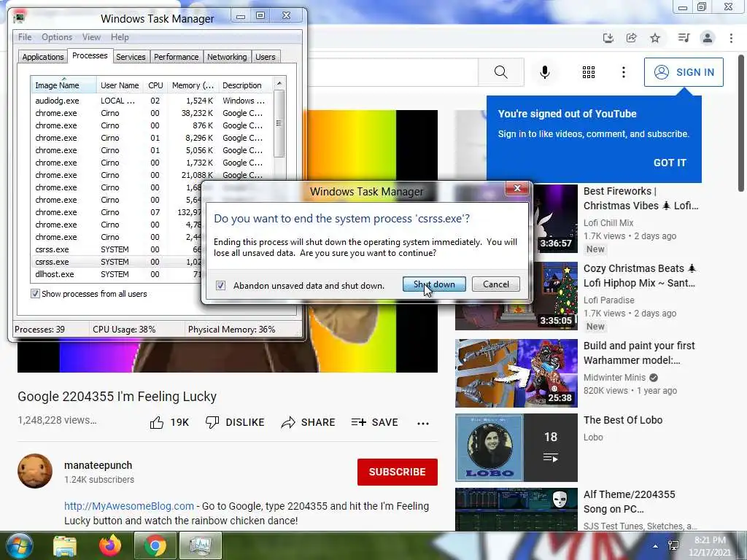Bookmark this page with the star icon
Image resolution: width=747 pixels, height=560 pixels.
[x=655, y=38]
